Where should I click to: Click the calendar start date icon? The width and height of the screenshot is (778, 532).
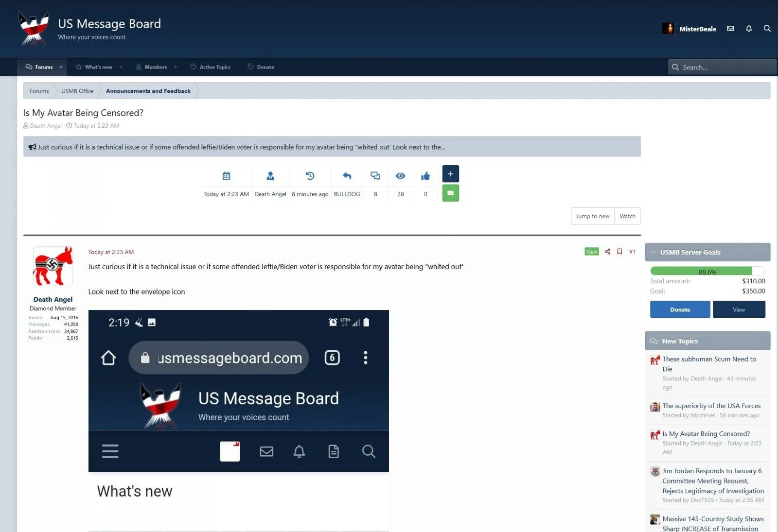[x=226, y=176]
